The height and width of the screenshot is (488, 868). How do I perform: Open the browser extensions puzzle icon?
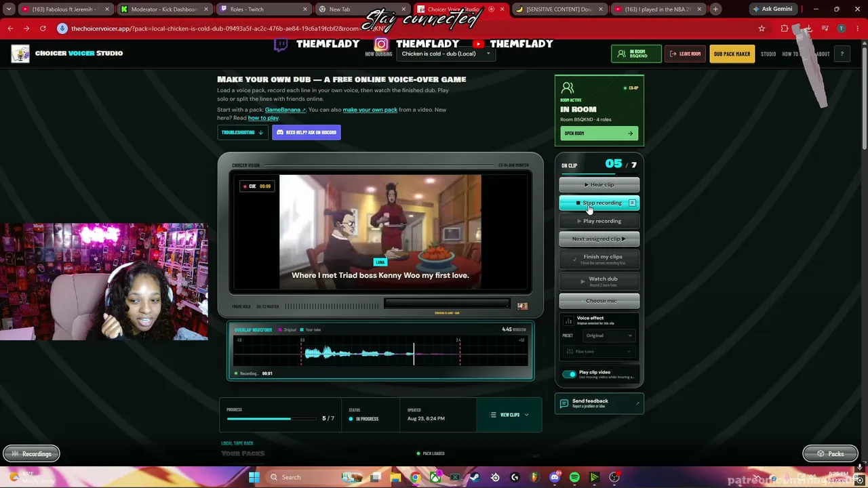[x=785, y=28]
